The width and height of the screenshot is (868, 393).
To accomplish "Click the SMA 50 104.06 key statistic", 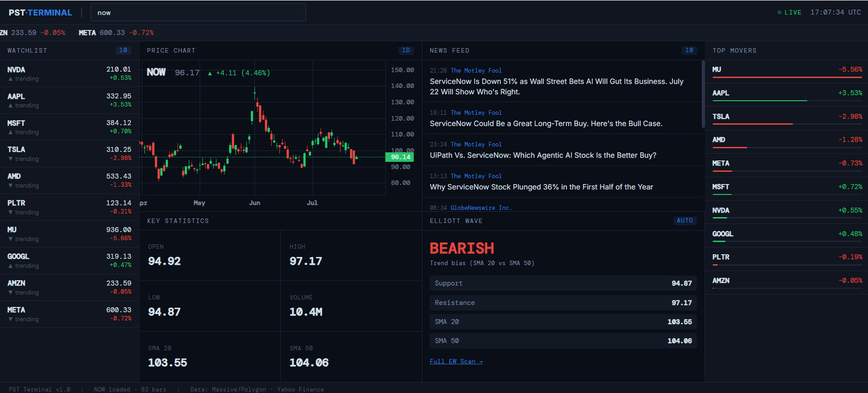I will 352,357.
